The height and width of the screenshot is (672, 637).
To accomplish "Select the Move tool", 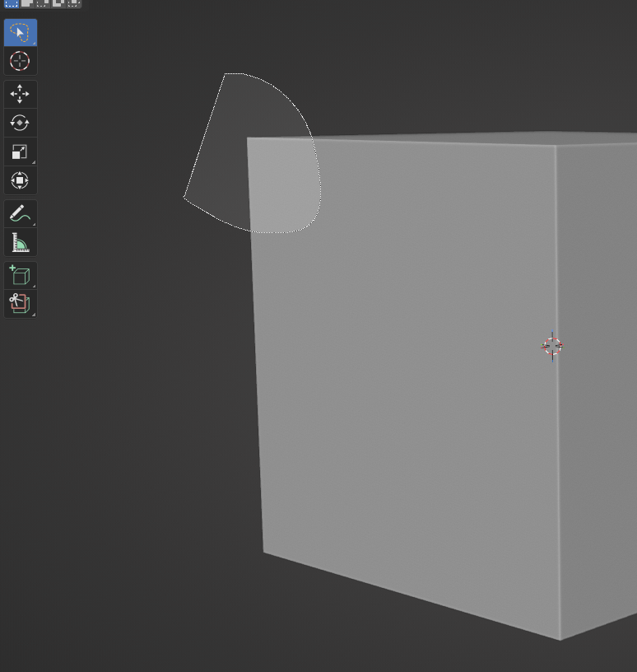I will 20,94.
